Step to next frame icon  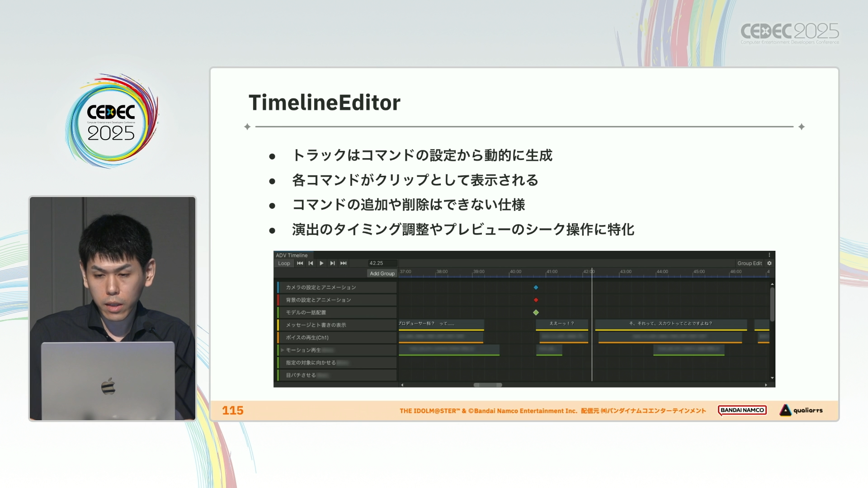click(x=332, y=263)
